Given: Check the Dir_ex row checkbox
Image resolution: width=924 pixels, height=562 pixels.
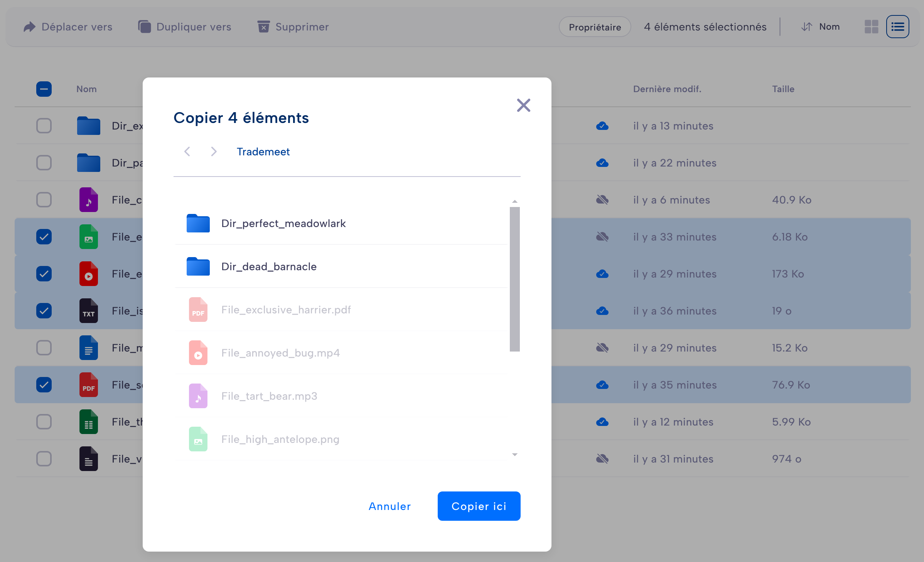Looking at the screenshot, I should pyautogui.click(x=44, y=126).
